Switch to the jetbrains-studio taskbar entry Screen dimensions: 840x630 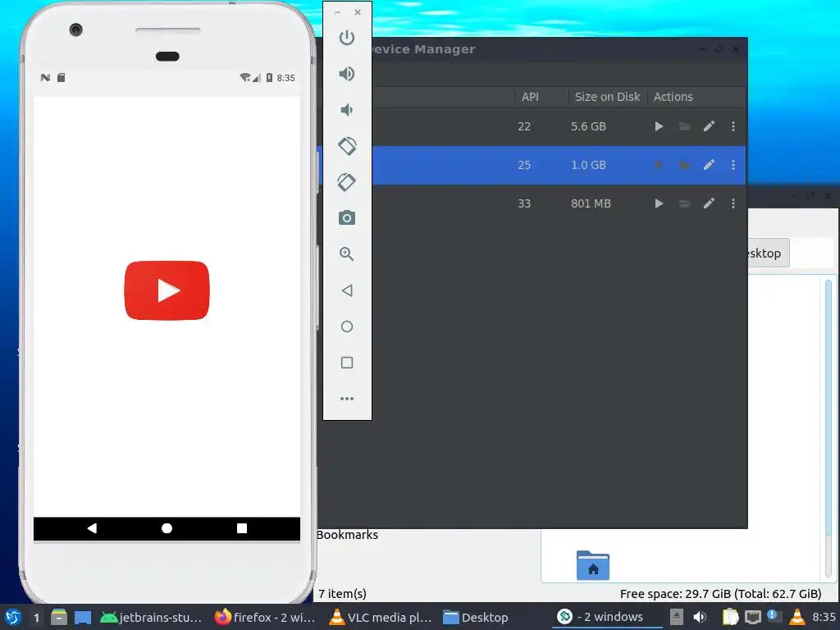151,617
